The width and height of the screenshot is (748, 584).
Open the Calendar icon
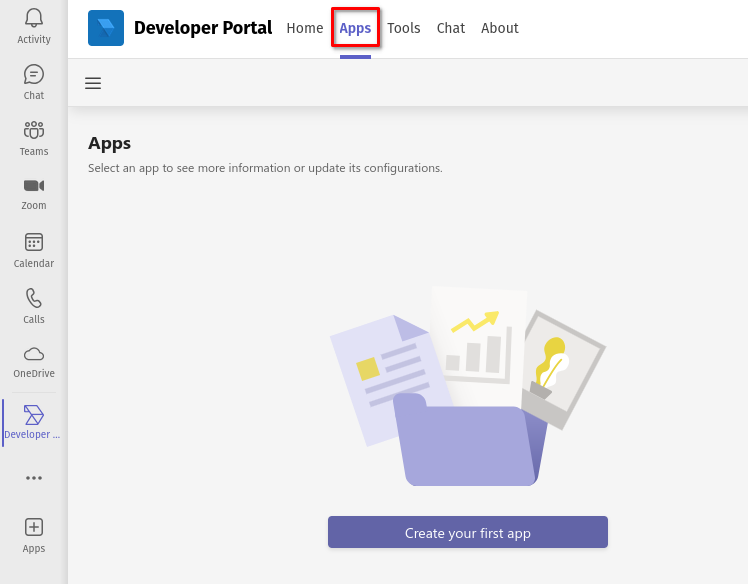(x=34, y=243)
